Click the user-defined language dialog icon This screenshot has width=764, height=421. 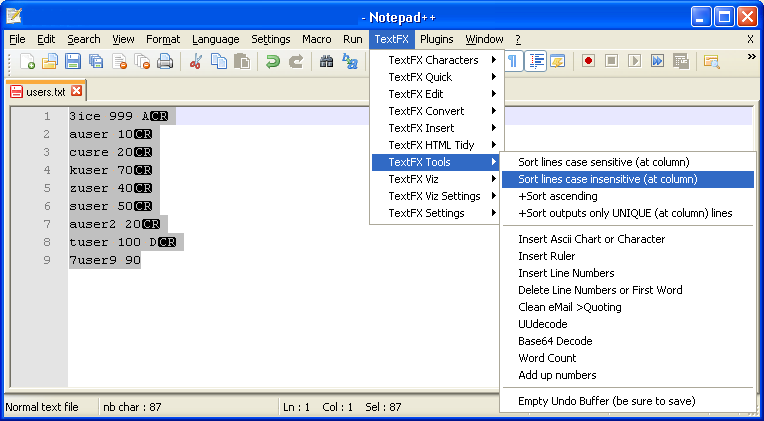tap(557, 61)
